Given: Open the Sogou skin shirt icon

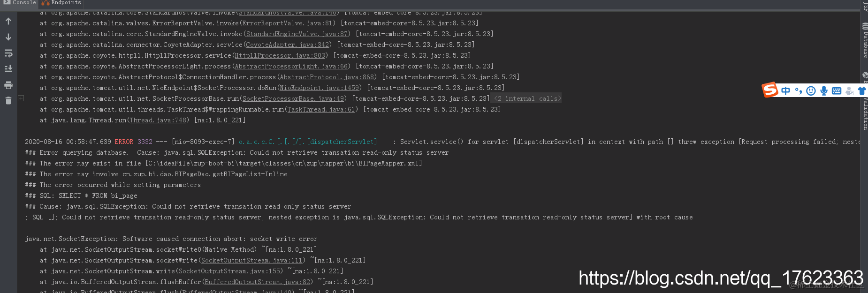Looking at the screenshot, I should [x=862, y=91].
